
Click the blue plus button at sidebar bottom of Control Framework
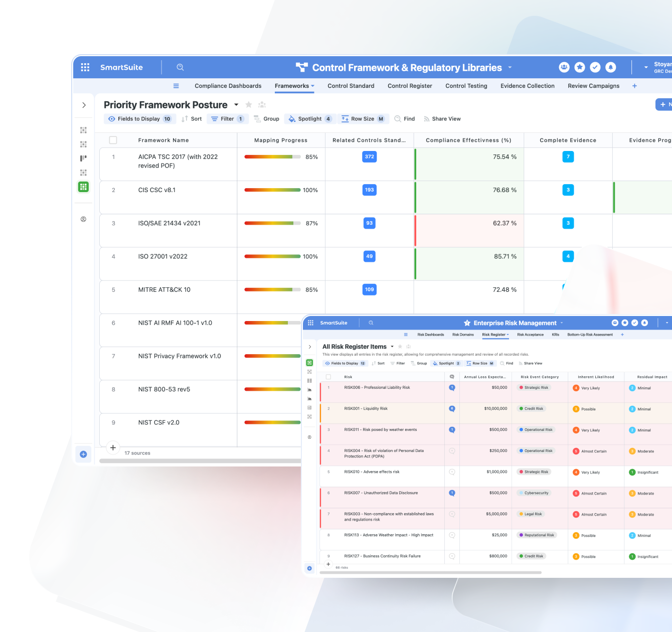click(83, 454)
